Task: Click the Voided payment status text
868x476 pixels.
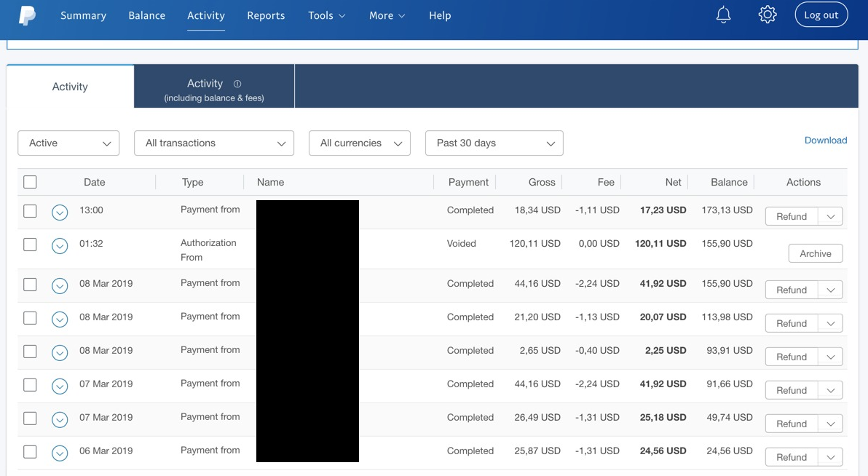Action: click(x=461, y=244)
